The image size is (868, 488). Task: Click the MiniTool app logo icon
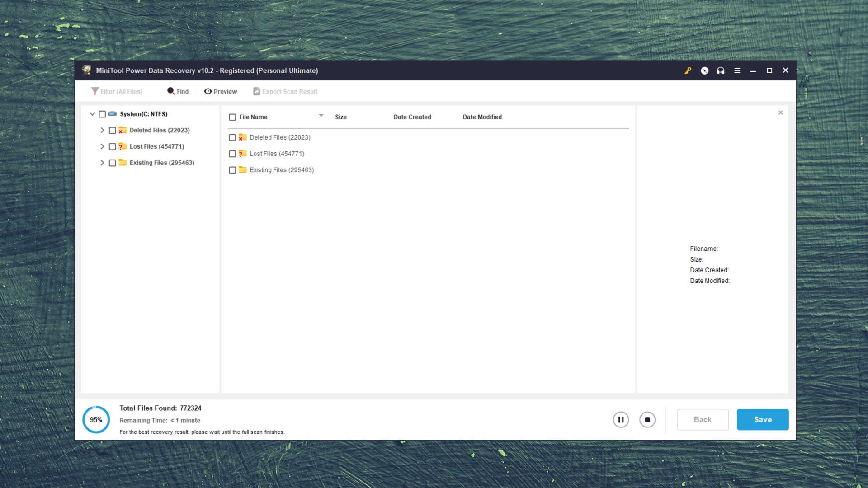[x=86, y=70]
